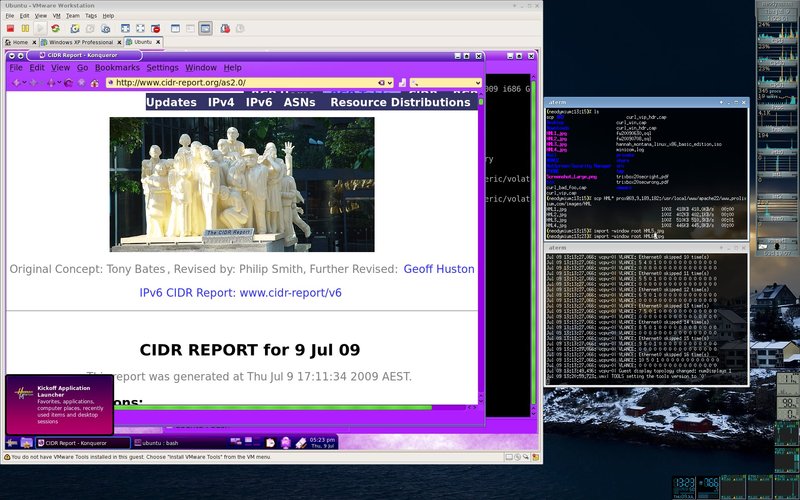
Task: Open the IPv6 CIDR Report link
Action: (x=240, y=293)
